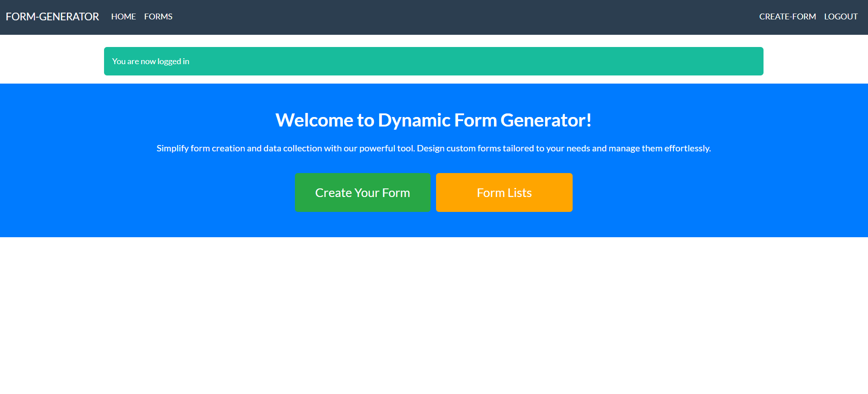The height and width of the screenshot is (394, 868).
Task: Open CREATE-FORM from the top navigation
Action: pyautogui.click(x=787, y=17)
